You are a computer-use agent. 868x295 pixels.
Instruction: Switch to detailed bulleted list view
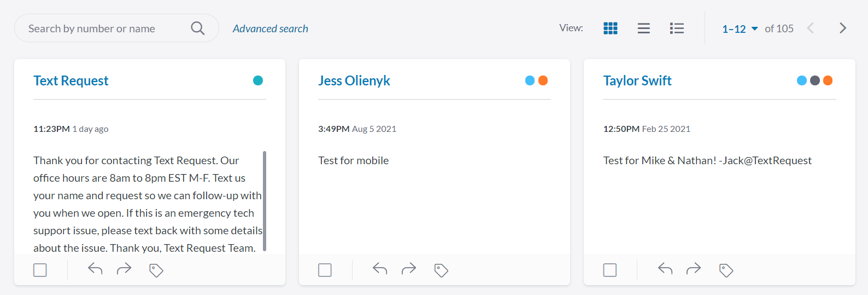pyautogui.click(x=677, y=28)
